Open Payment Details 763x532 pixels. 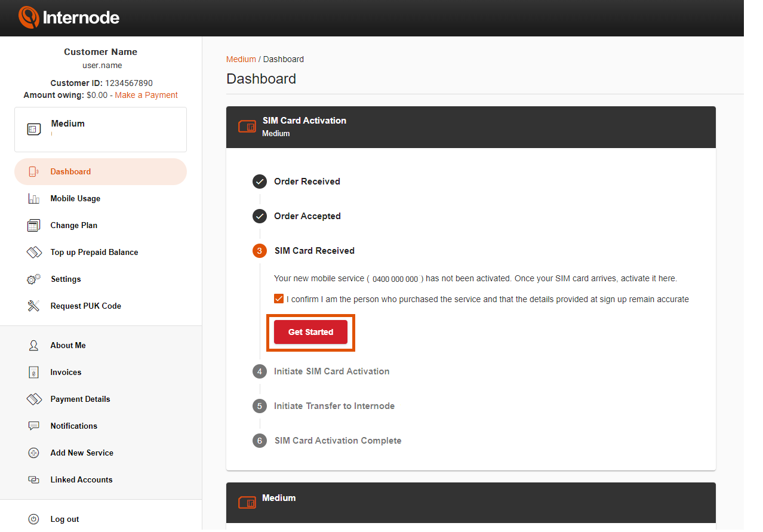pos(80,399)
